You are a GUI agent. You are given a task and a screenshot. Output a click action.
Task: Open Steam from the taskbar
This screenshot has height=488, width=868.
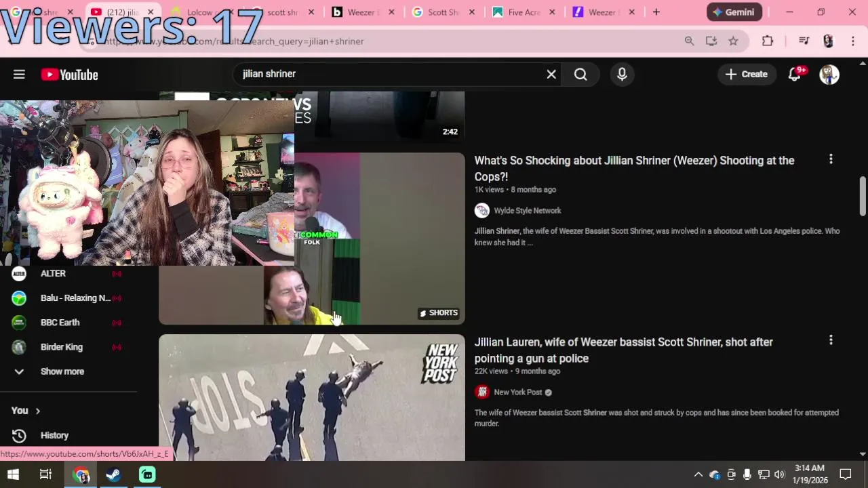113,474
